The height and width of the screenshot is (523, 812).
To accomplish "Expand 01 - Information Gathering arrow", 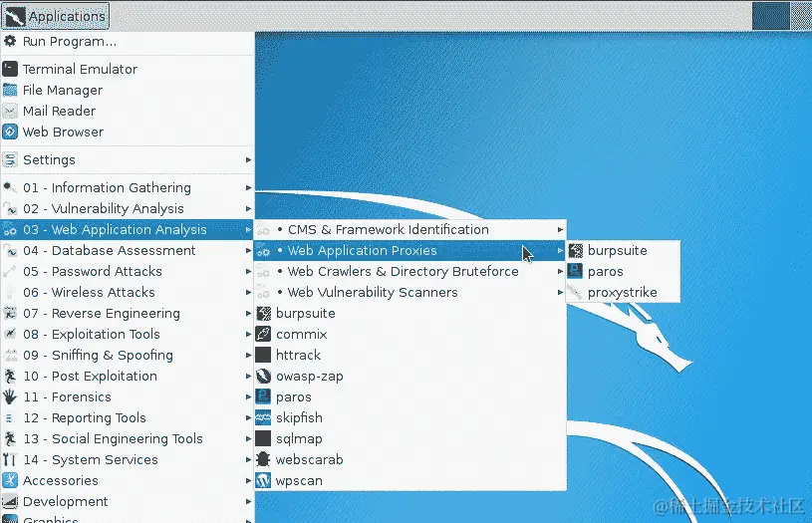I will coord(248,187).
